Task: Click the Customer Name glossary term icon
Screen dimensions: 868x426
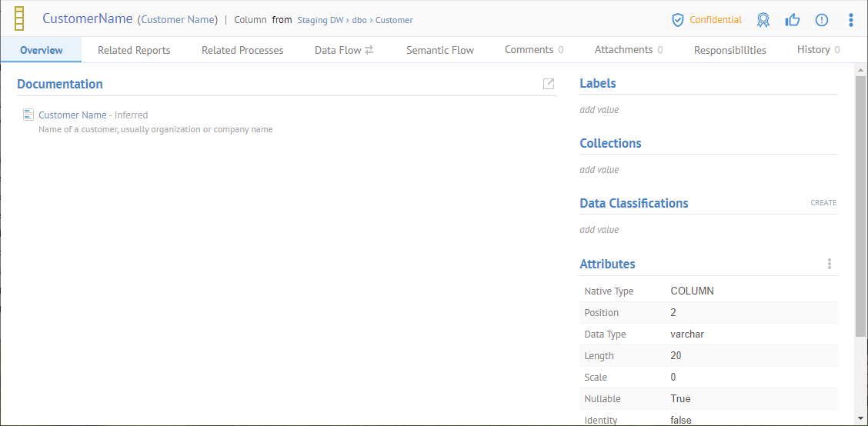Action: (x=28, y=115)
